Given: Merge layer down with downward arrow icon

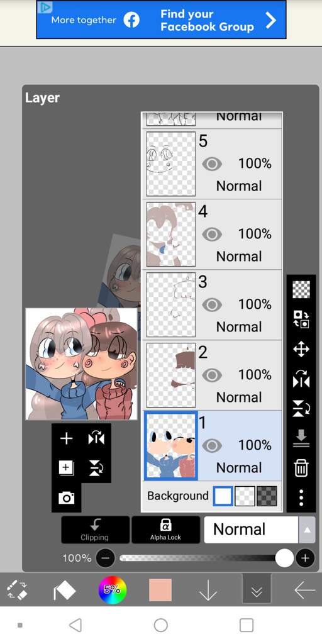Looking at the screenshot, I should point(301,438).
